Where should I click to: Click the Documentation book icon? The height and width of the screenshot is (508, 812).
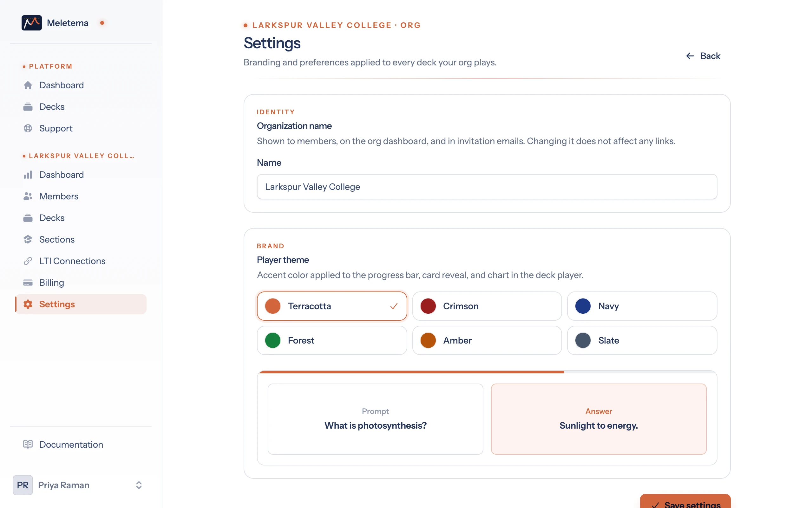[28, 444]
